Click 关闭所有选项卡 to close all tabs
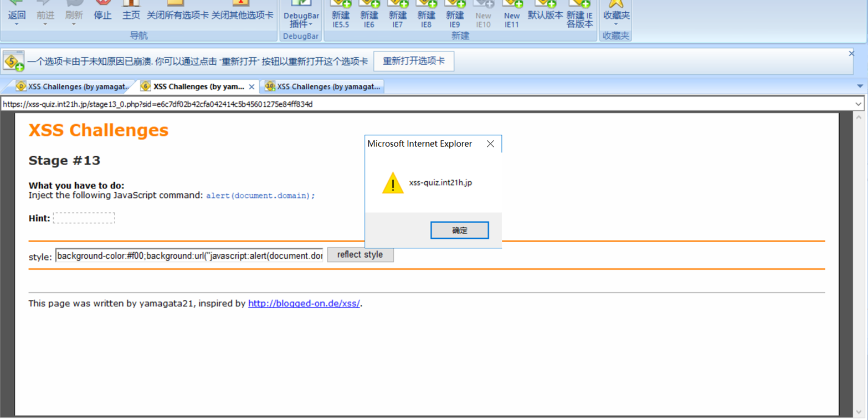The height and width of the screenshot is (420, 868). [178, 10]
